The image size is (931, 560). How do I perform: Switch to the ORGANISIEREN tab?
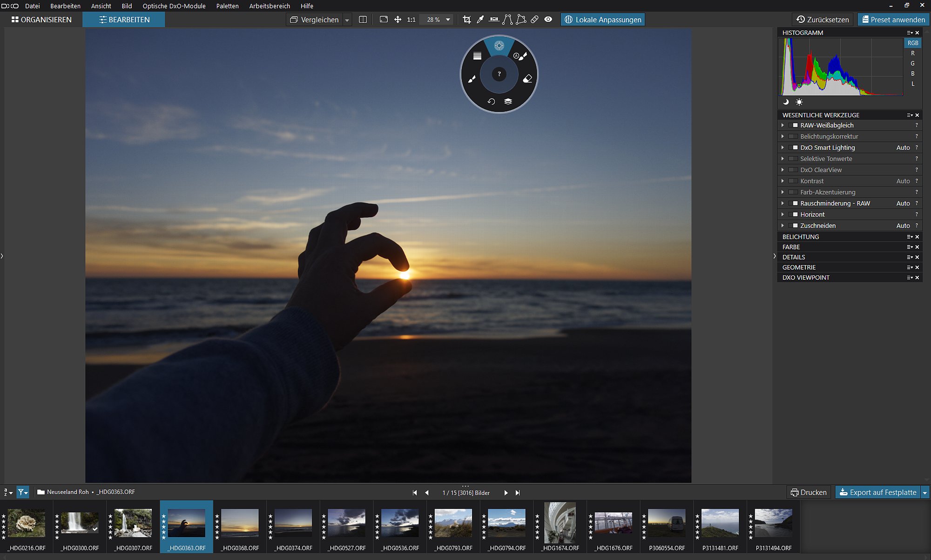pyautogui.click(x=41, y=20)
